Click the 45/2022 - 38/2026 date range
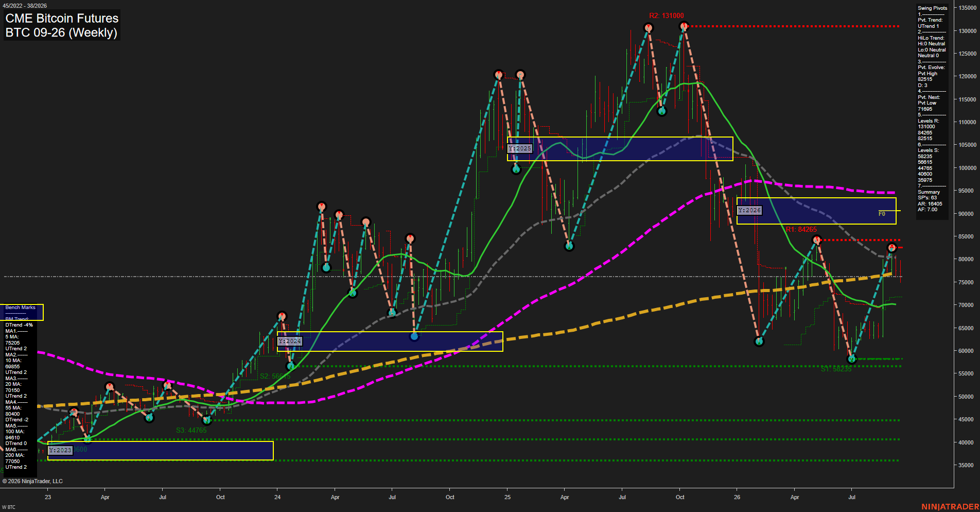The image size is (980, 512). point(25,6)
